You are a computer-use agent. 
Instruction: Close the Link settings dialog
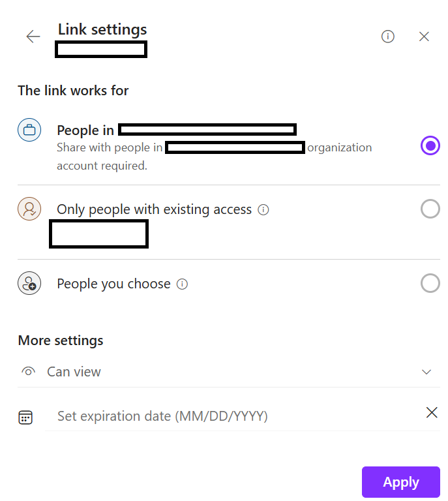[x=424, y=37]
